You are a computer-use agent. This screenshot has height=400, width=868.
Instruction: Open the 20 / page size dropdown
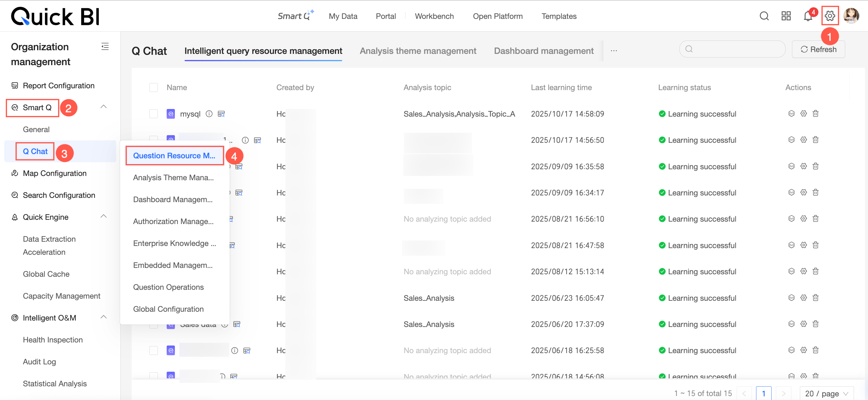826,393
